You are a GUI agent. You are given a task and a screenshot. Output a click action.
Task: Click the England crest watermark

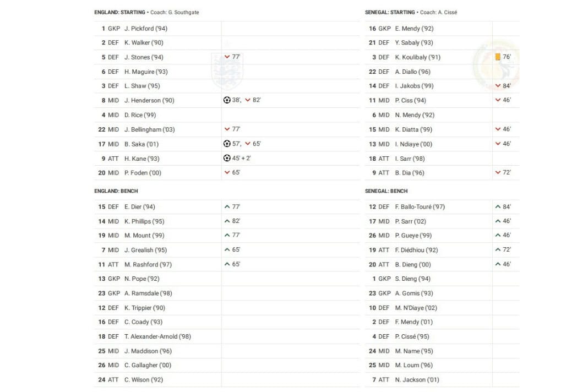(x=222, y=70)
